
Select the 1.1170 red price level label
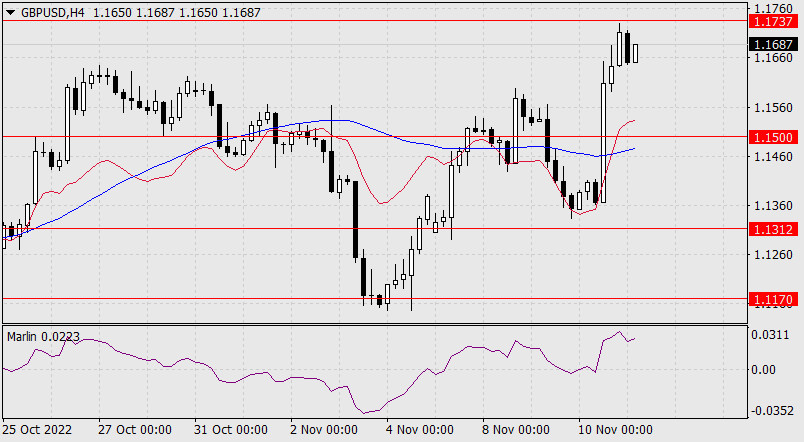coord(773,299)
